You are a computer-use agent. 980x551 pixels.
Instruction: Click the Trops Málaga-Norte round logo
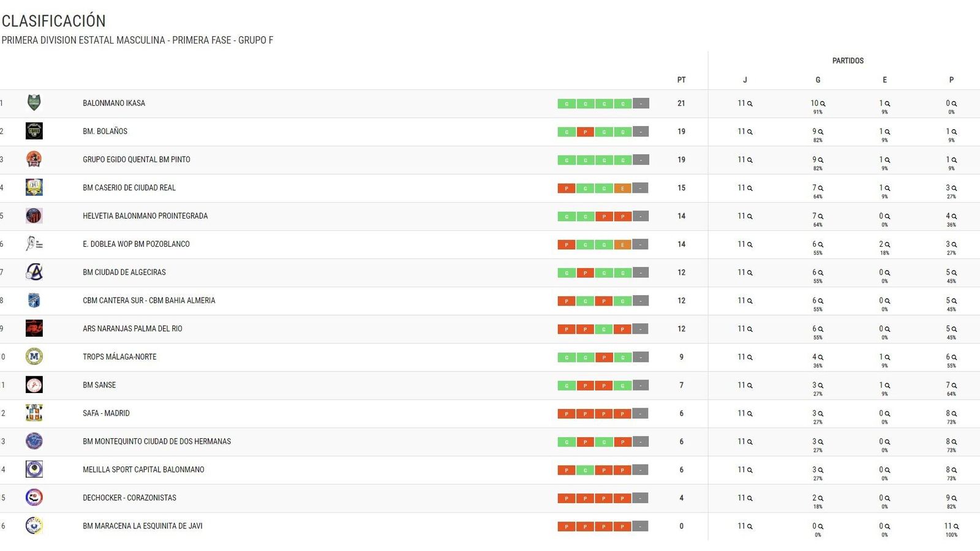(34, 356)
